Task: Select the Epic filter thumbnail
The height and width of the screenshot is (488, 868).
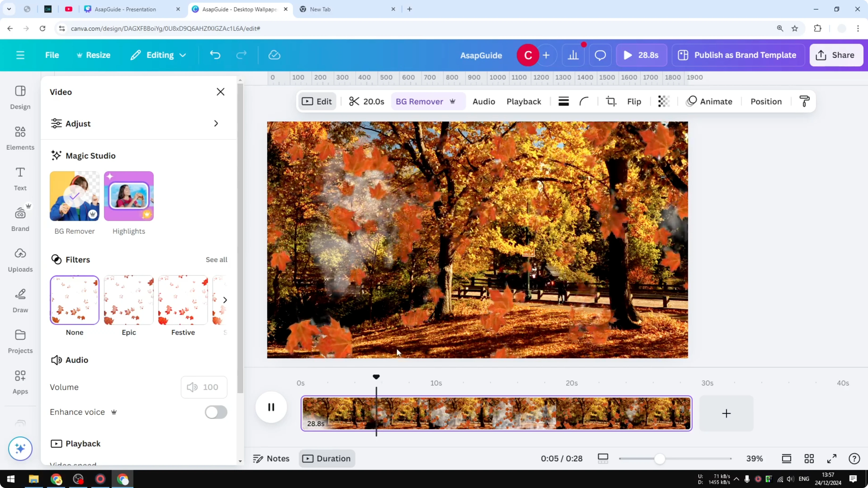Action: 128,300
